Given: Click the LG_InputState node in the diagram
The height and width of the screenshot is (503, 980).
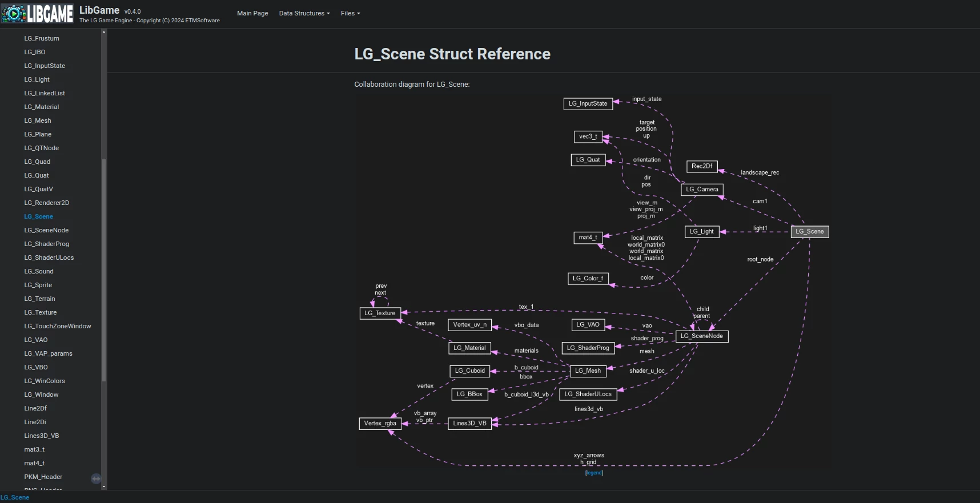Looking at the screenshot, I should coord(588,103).
